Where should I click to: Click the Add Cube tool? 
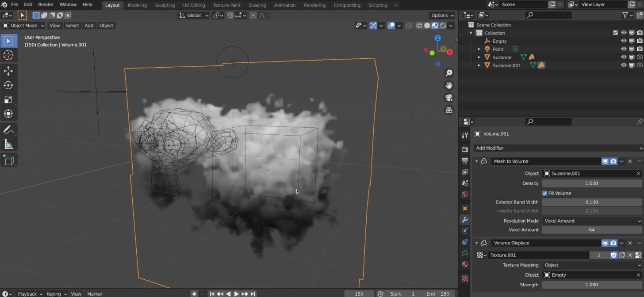click(8, 160)
